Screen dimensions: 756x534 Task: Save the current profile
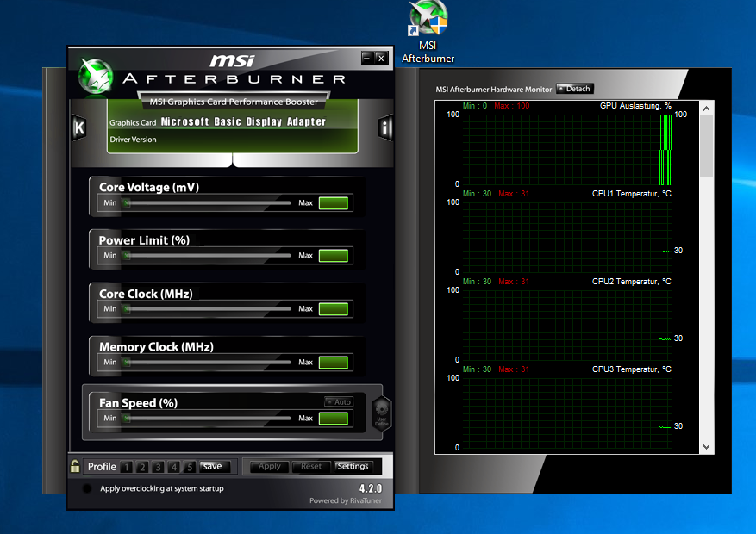coord(215,466)
